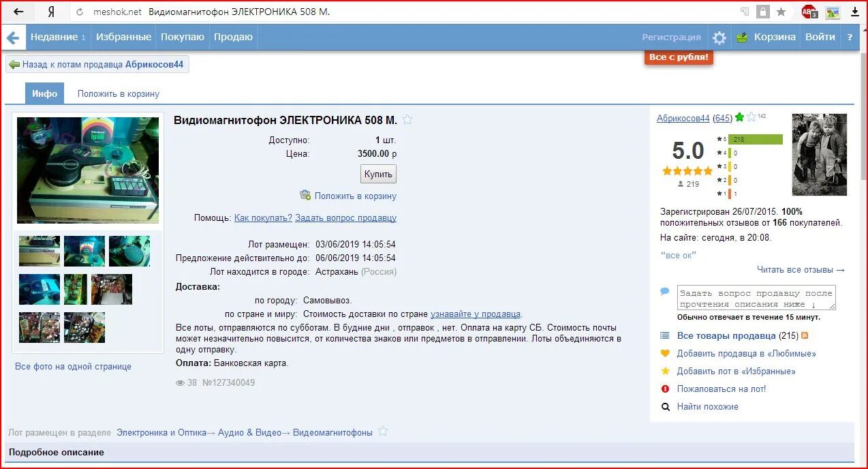Click the red complaint exclamation icon

(666, 389)
